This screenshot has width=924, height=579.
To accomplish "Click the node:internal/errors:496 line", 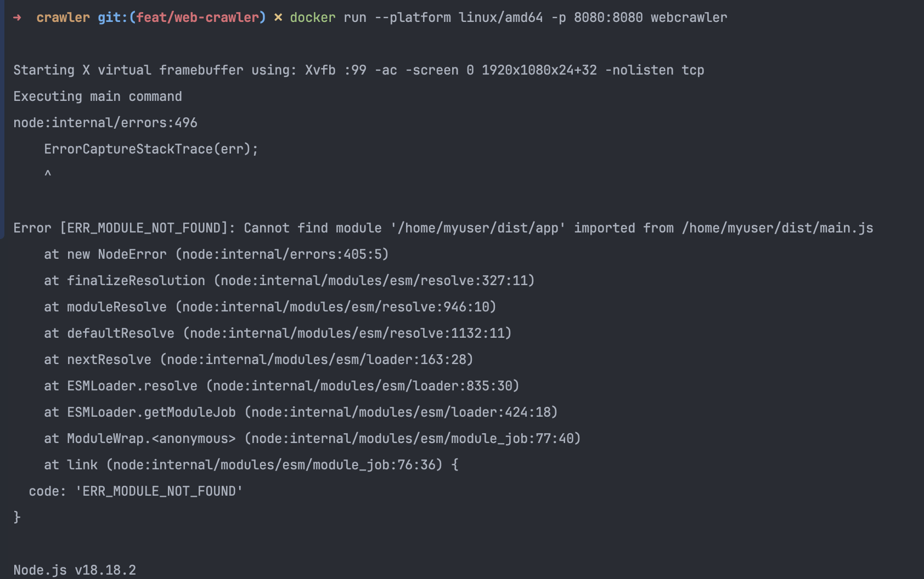I will [105, 123].
